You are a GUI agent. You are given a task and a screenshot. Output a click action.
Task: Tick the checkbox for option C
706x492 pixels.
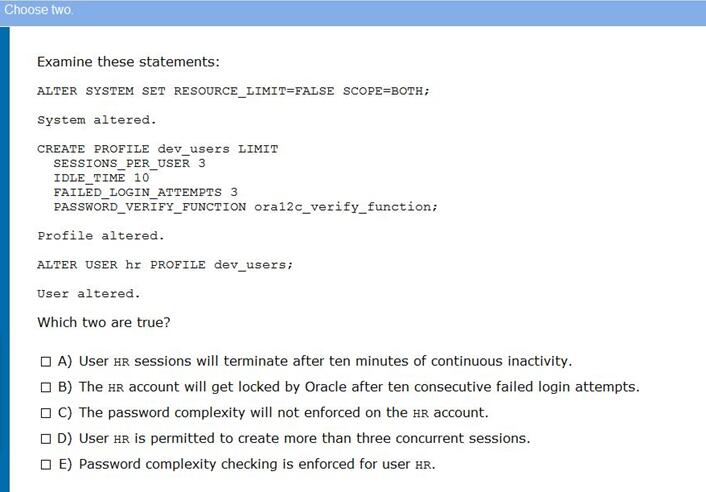pyautogui.click(x=46, y=413)
